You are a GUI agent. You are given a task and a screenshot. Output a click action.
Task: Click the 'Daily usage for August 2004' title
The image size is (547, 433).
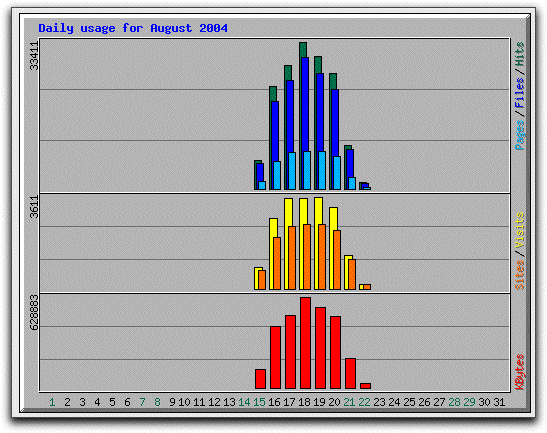pos(133,28)
